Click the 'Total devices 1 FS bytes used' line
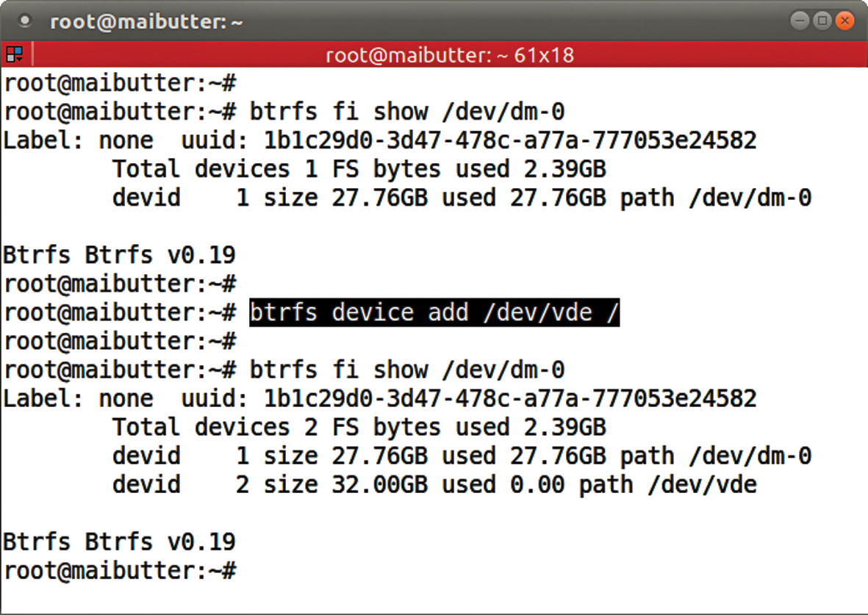 (359, 170)
